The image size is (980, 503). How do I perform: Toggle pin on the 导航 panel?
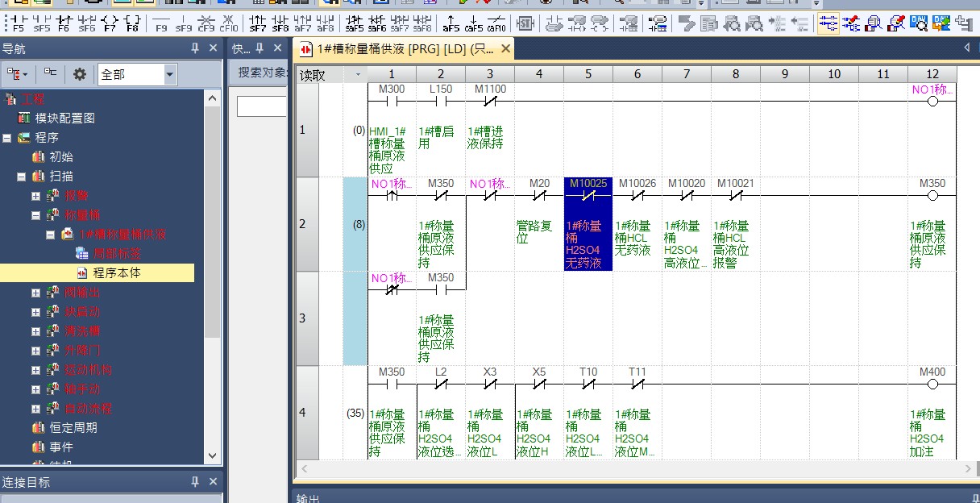tap(194, 48)
